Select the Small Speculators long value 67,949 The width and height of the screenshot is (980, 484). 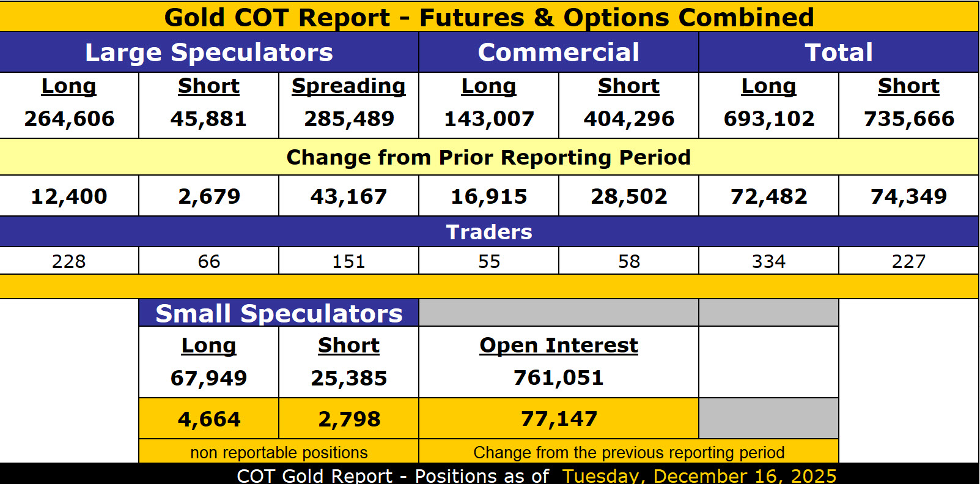(x=208, y=378)
